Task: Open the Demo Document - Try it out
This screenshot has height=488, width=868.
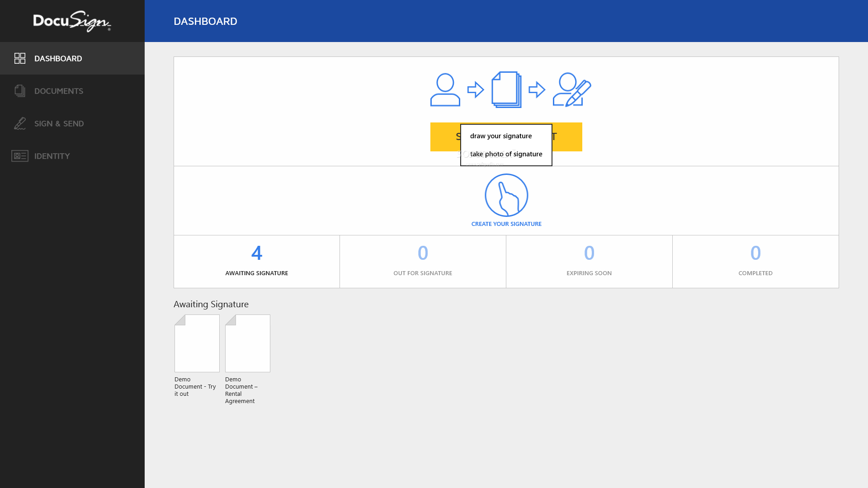Action: tap(197, 343)
